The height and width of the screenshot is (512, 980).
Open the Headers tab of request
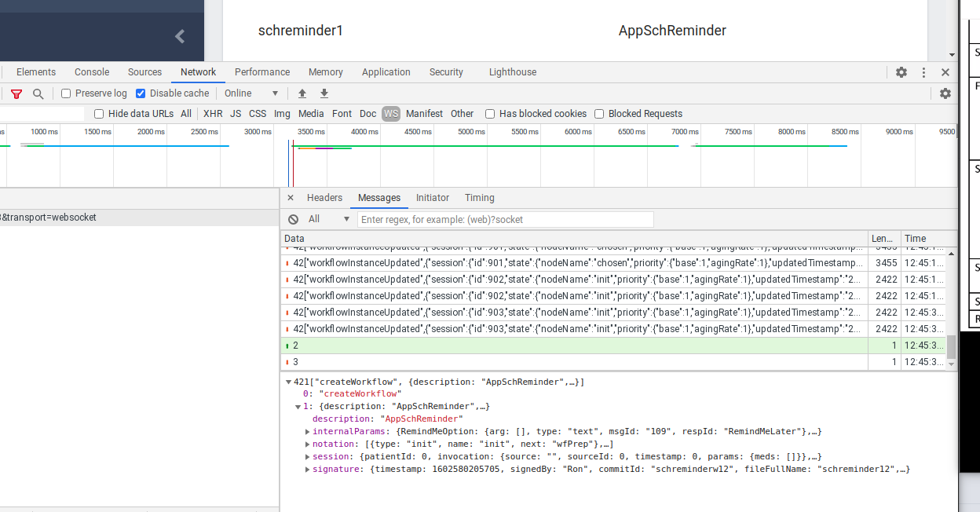click(324, 198)
